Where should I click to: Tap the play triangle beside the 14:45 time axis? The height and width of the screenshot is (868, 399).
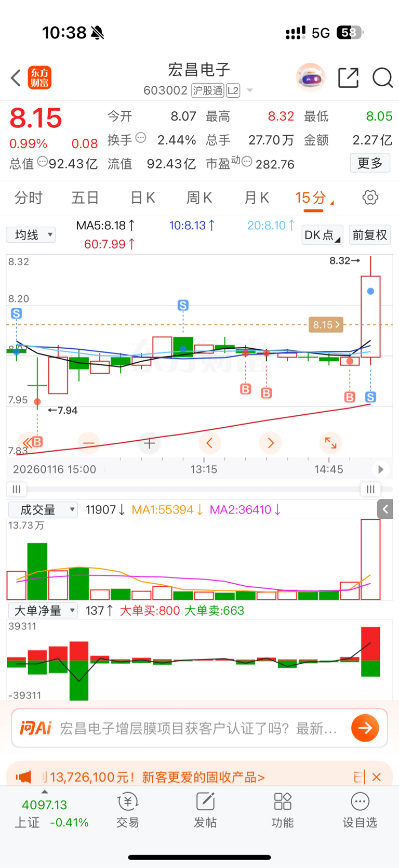pos(381,469)
